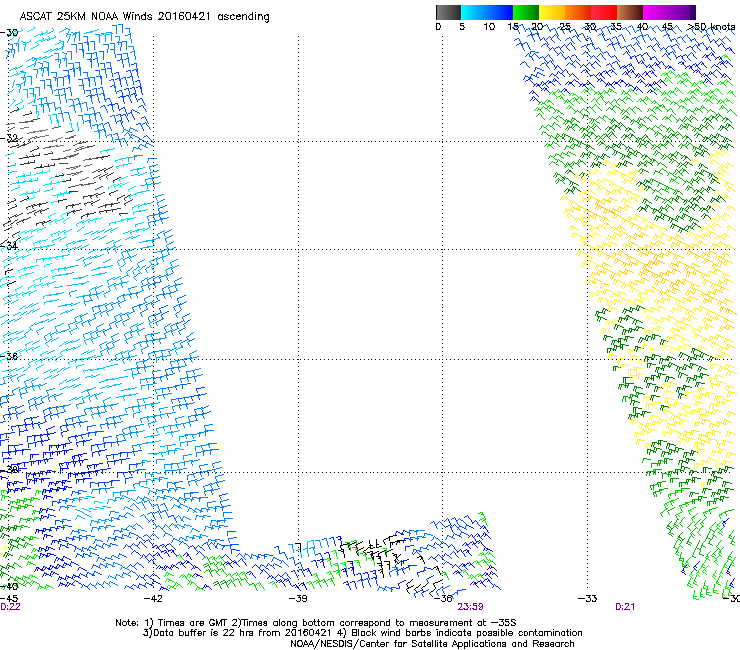Click the '-45' longitude axis label

(x=9, y=599)
